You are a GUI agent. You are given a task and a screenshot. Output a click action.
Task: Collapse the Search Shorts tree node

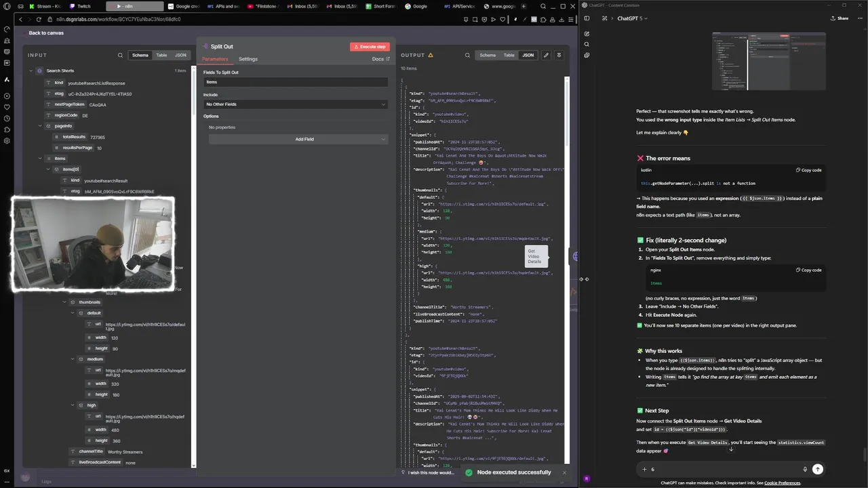coord(31,70)
